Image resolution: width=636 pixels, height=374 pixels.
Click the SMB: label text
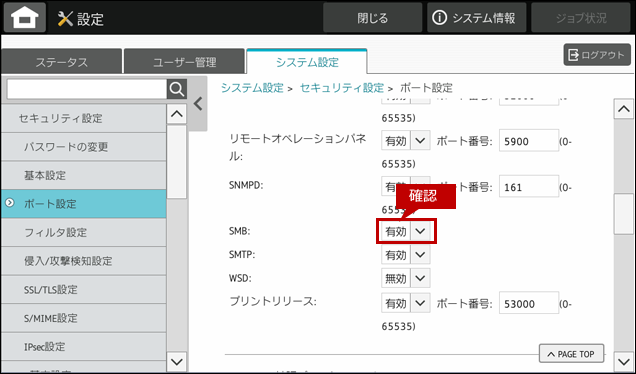240,231
